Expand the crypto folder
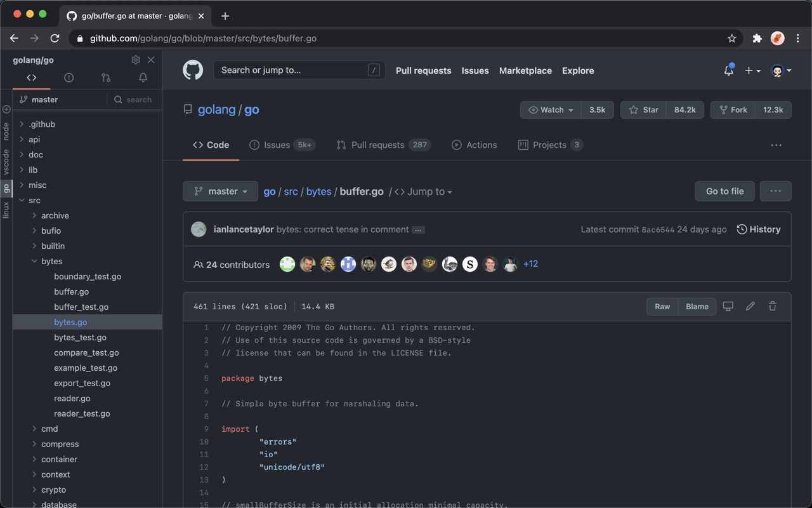The width and height of the screenshot is (812, 508). pyautogui.click(x=53, y=490)
